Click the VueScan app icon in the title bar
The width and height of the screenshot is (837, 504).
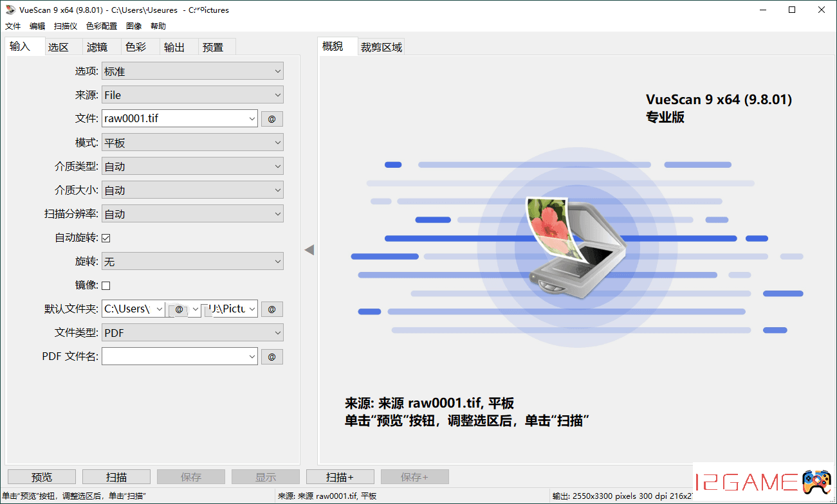click(x=10, y=10)
